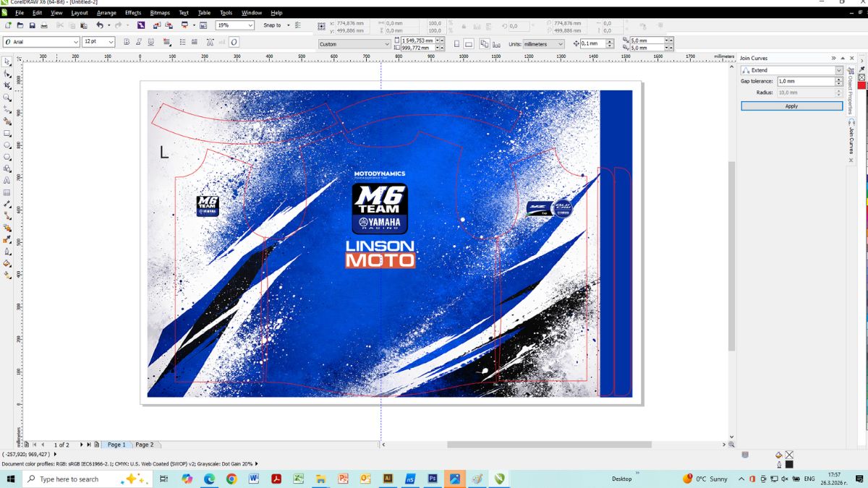Open the zoom level dropdown showing 19%

(x=250, y=25)
